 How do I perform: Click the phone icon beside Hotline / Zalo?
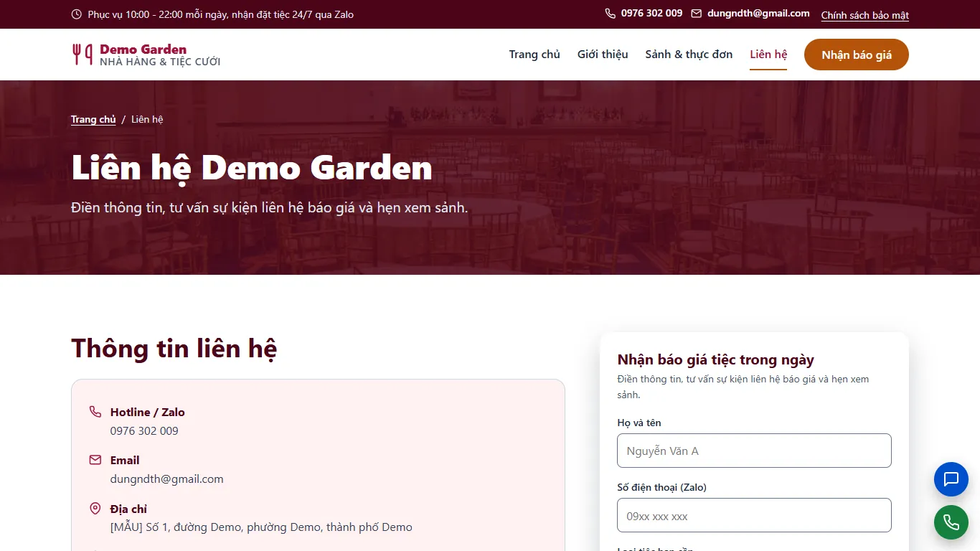[95, 412]
